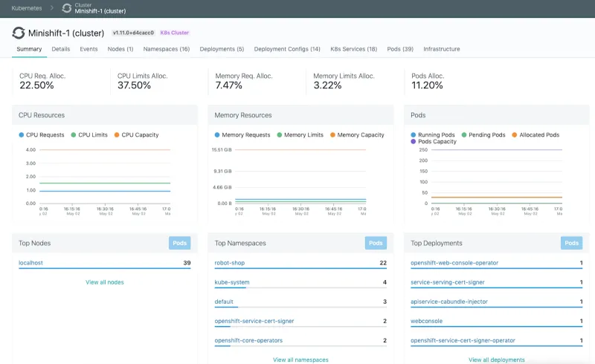This screenshot has height=364, width=595.
Task: Click the Pods Capacity legend dot
Action: coord(414,141)
